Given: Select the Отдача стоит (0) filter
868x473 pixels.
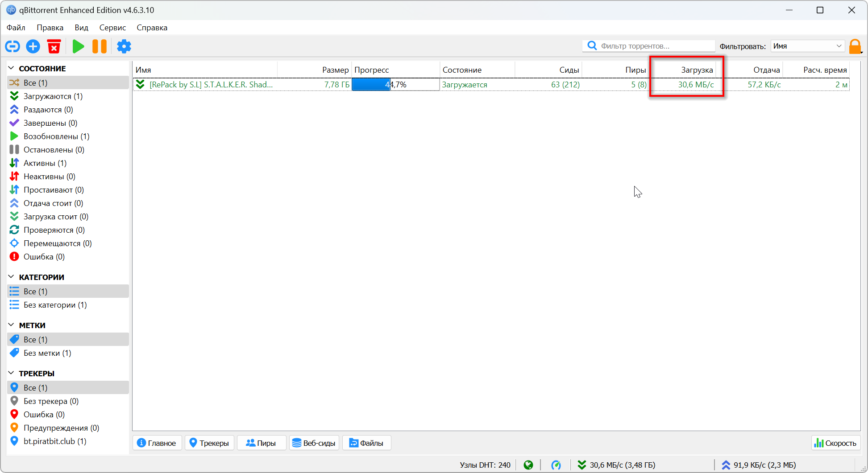Looking at the screenshot, I should coord(68,203).
